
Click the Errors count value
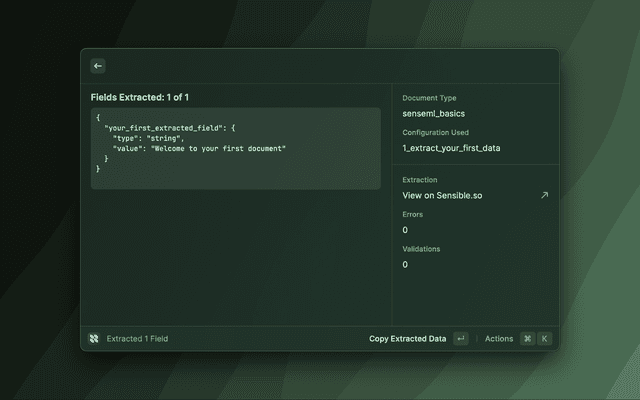[405, 230]
